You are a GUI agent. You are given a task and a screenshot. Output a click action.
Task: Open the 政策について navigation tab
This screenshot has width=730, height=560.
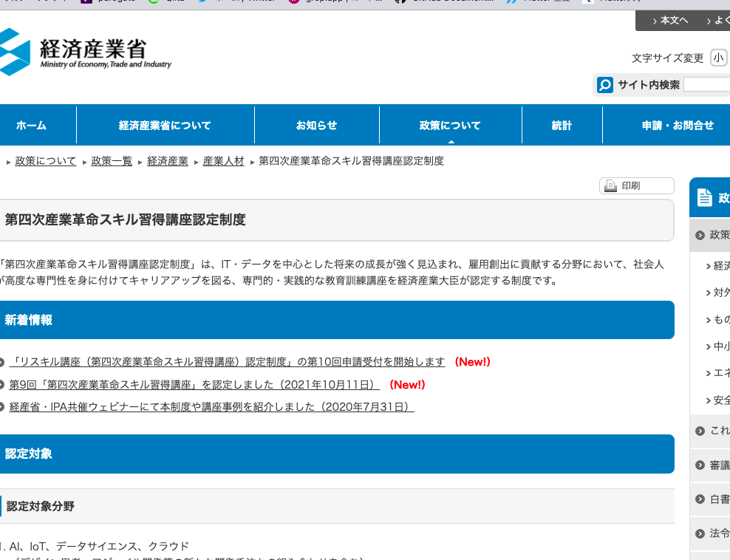[450, 125]
